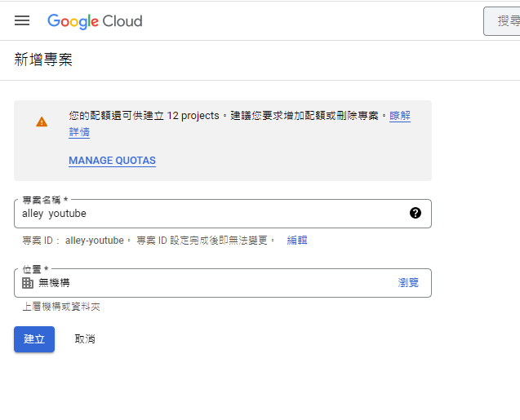Click 瀏覽 to browse locations

click(x=408, y=283)
